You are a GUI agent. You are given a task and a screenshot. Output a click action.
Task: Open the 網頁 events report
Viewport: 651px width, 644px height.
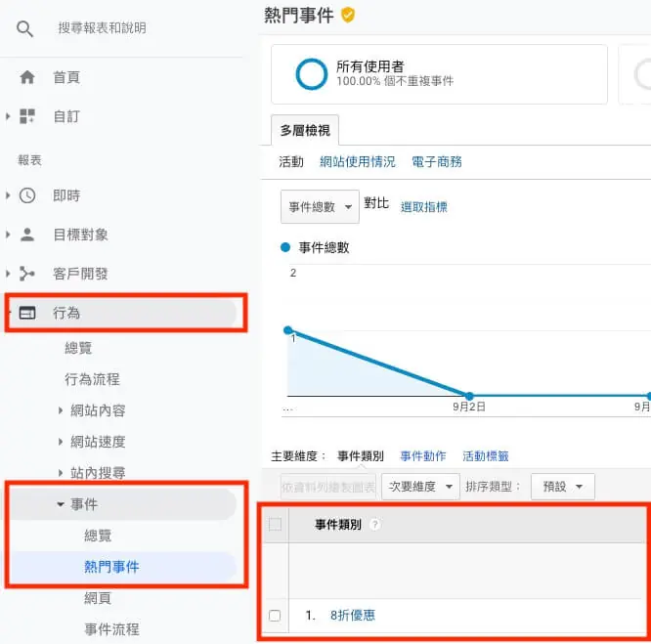tap(98, 598)
